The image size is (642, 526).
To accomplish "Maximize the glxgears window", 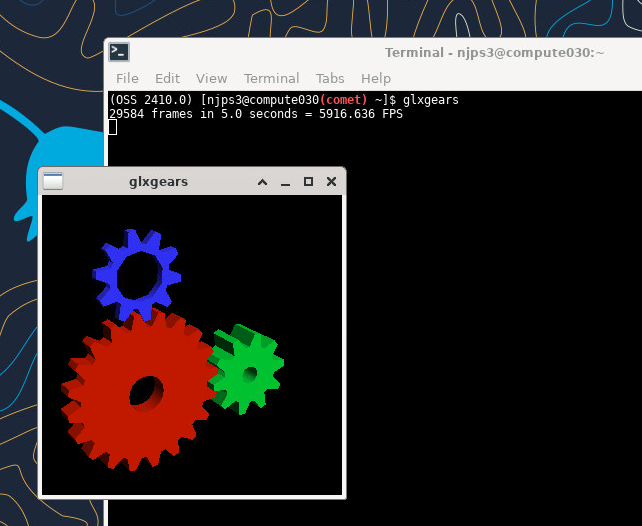I will (308, 182).
